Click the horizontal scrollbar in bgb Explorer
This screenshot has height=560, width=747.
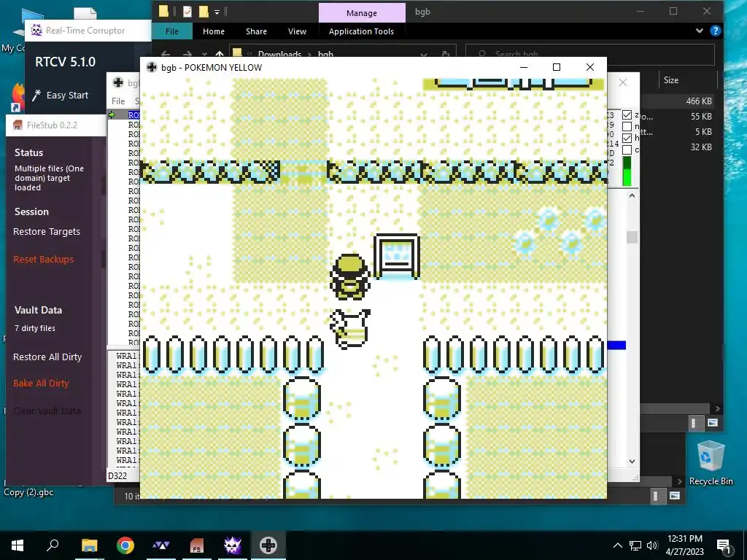point(676,408)
